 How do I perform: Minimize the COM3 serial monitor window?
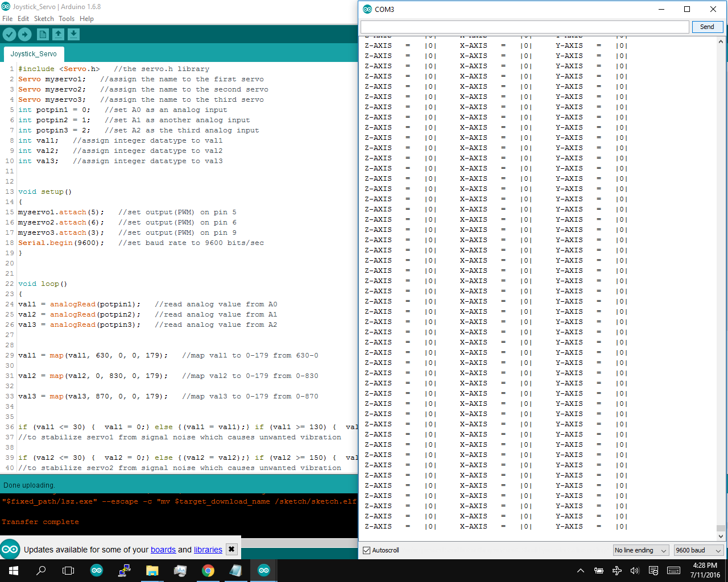click(x=661, y=9)
